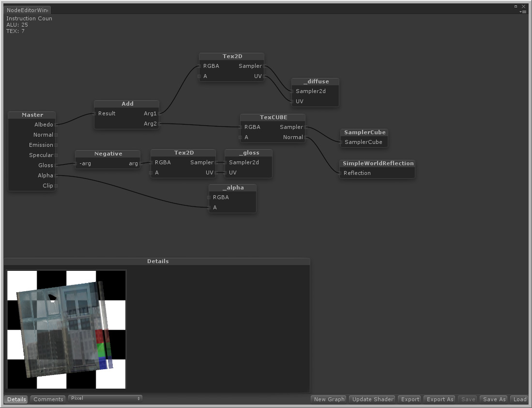Click Load to open a saved graph

point(519,399)
